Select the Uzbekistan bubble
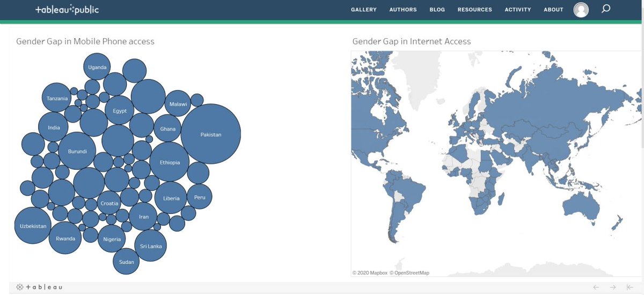The image size is (644, 295). (33, 226)
